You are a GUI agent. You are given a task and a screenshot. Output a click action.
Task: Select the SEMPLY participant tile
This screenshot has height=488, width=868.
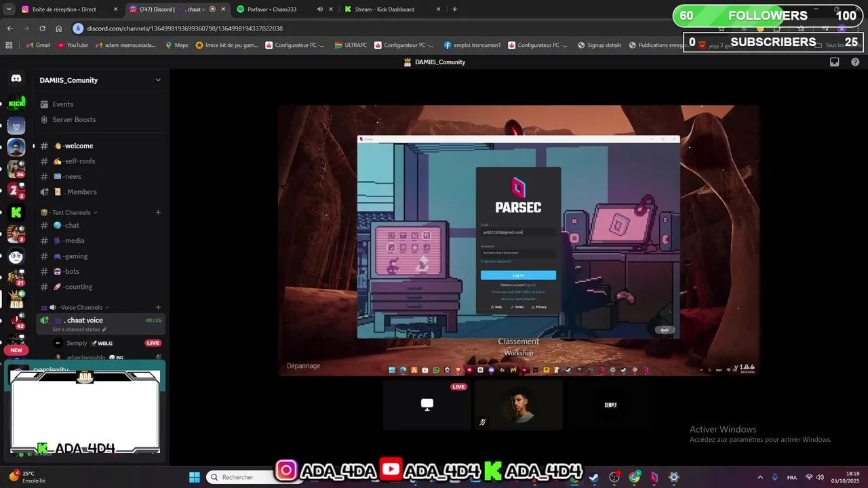pos(610,405)
